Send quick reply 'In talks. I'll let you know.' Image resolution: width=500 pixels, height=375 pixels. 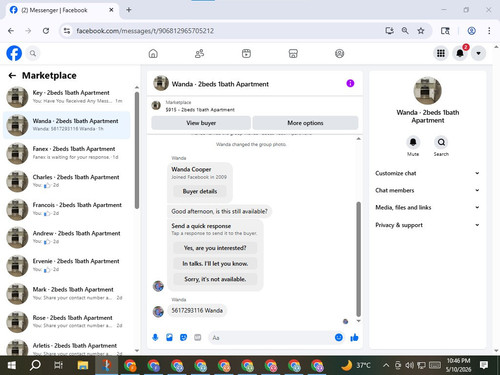pyautogui.click(x=215, y=264)
